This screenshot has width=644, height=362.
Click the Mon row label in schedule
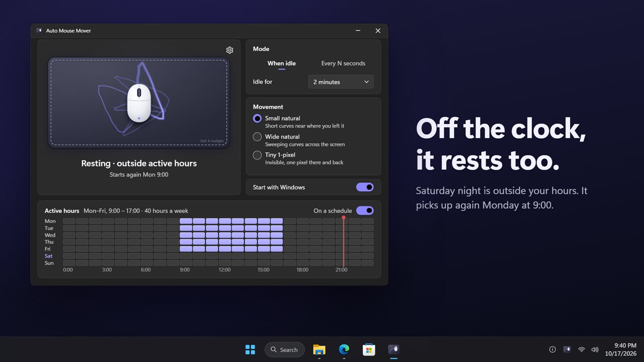50,221
